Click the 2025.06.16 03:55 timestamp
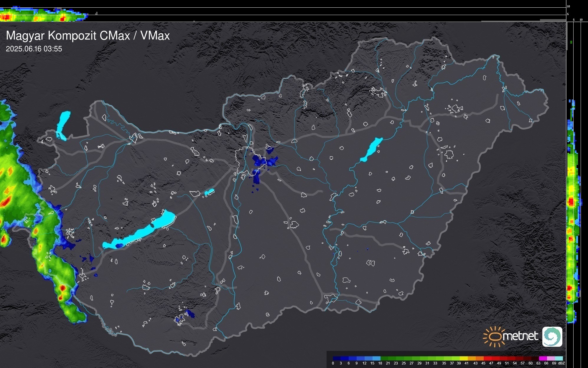This screenshot has height=368, width=588. pos(34,49)
